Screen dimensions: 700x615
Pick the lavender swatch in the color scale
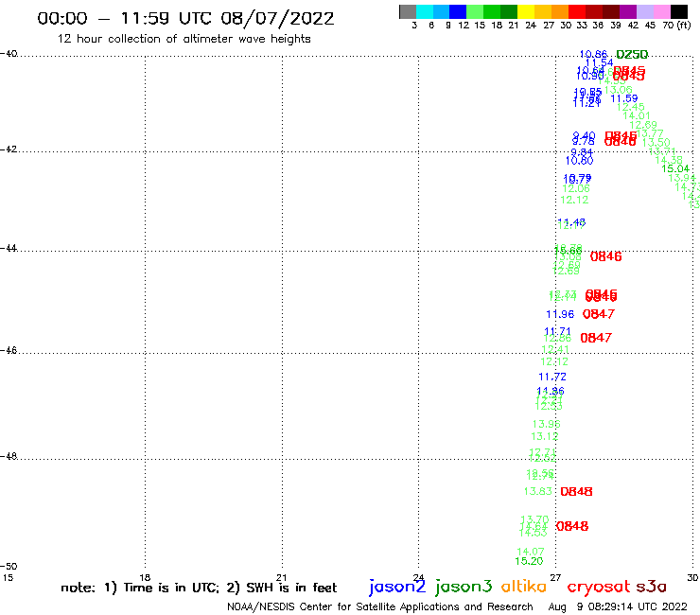click(644, 11)
